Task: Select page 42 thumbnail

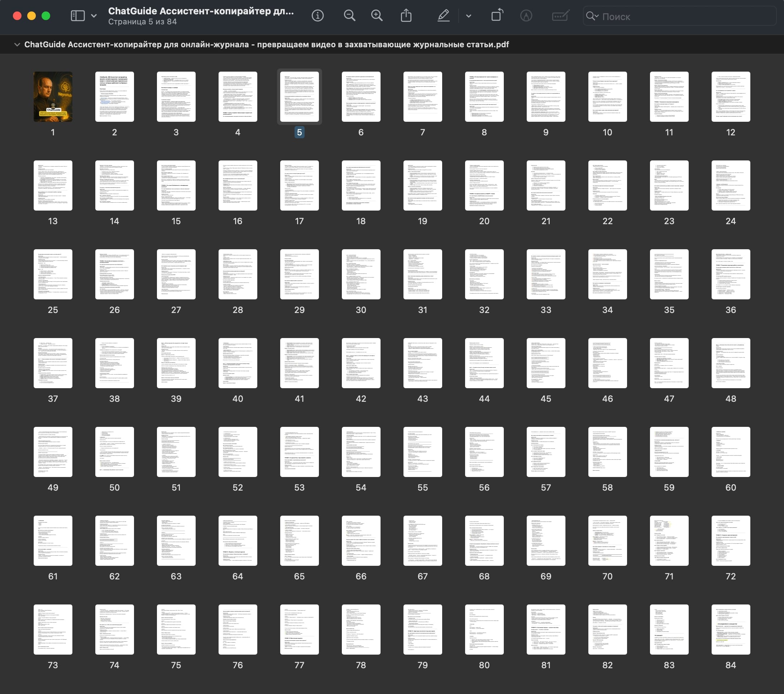Action: (x=360, y=363)
